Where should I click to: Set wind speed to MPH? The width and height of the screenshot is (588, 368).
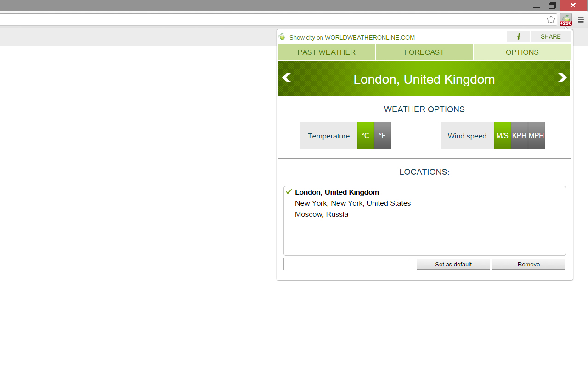pos(537,136)
